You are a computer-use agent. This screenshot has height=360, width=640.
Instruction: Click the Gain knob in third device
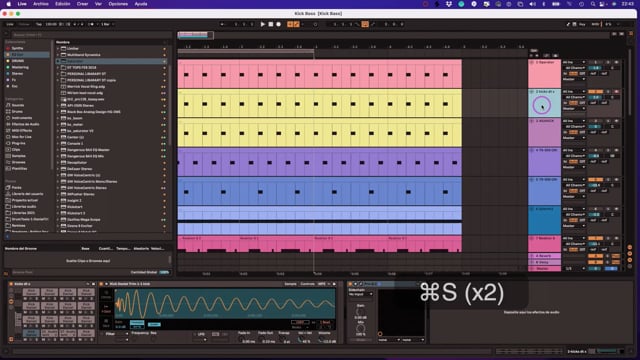[x=360, y=312]
